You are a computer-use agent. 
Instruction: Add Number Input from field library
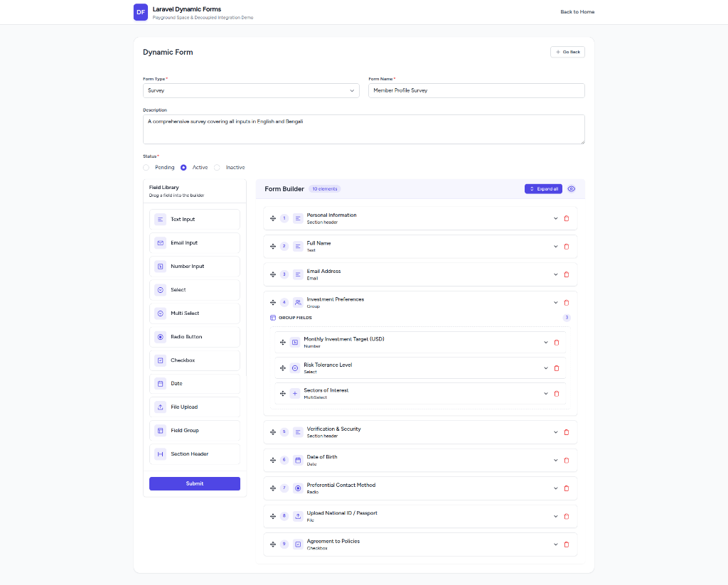click(195, 267)
